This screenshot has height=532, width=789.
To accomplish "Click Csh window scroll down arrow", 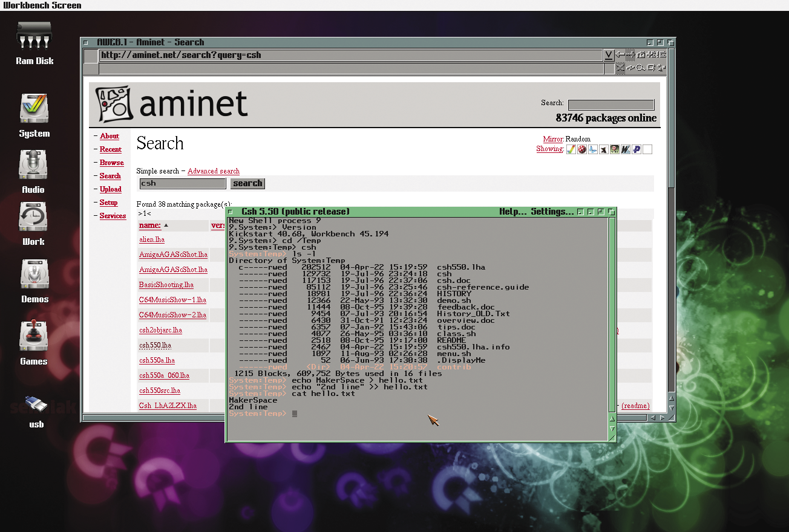I will coord(612,429).
